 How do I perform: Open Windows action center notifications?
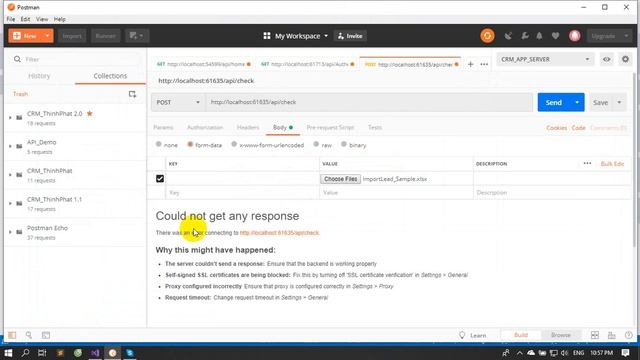(625, 353)
